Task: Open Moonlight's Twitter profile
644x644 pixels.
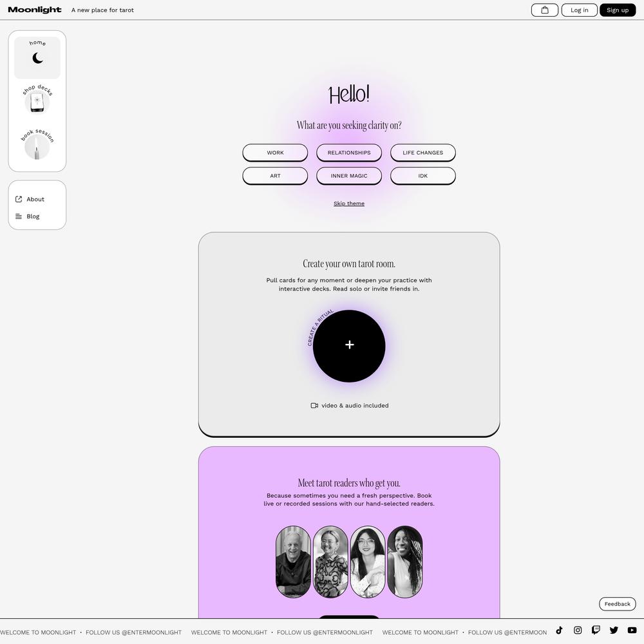Action: click(x=614, y=630)
